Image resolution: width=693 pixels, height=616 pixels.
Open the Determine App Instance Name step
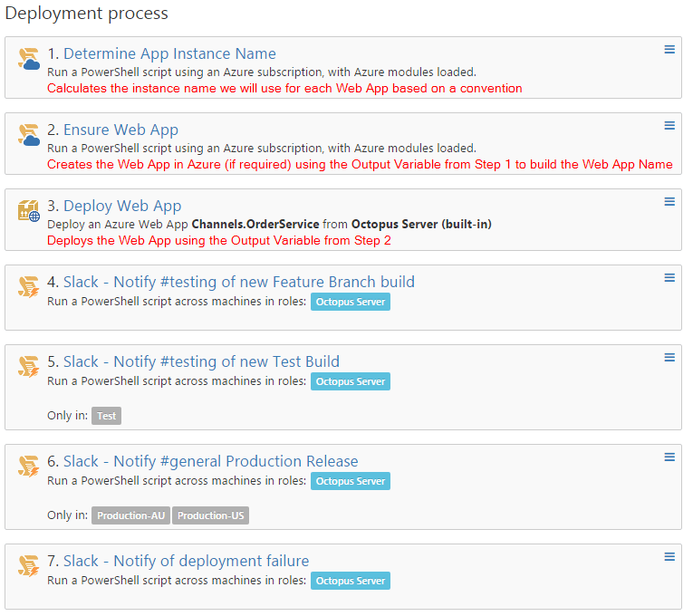coord(169,53)
